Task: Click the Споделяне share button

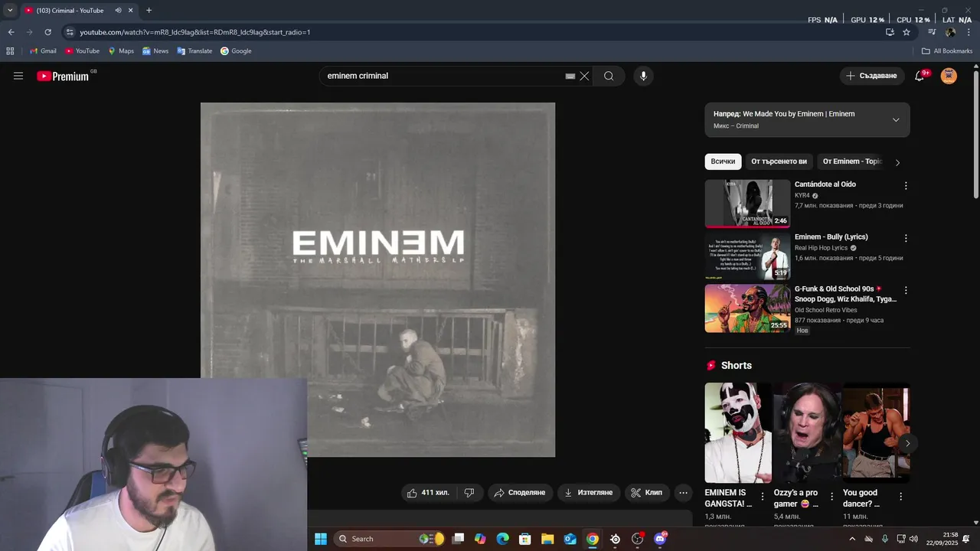Action: click(x=519, y=493)
